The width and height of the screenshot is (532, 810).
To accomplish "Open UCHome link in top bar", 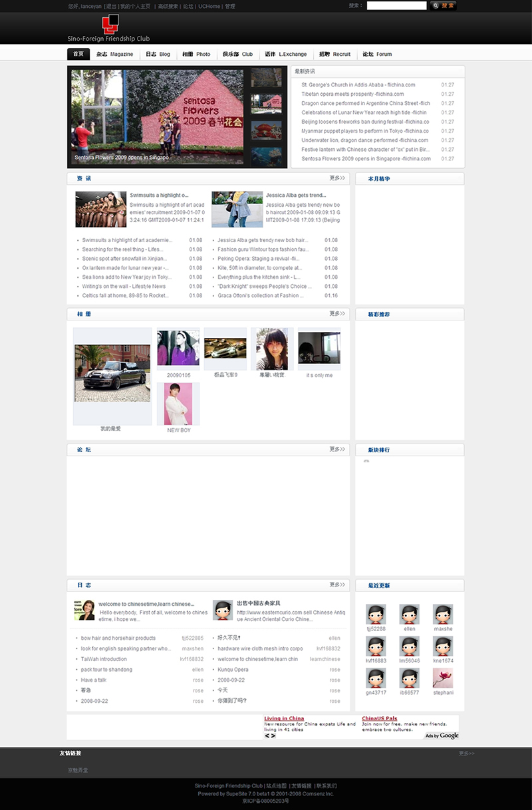I will 209,6.
